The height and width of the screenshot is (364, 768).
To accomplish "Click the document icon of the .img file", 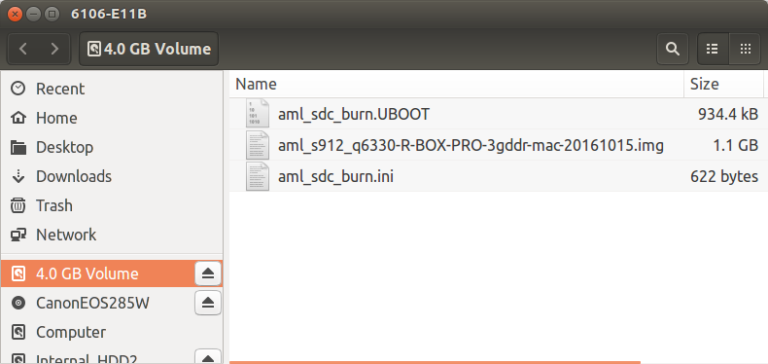I will 258,145.
